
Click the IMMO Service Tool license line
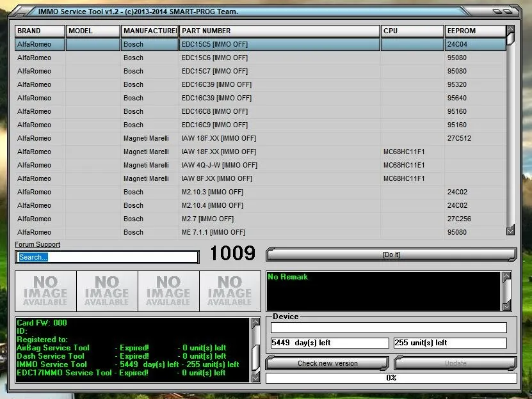(x=128, y=364)
